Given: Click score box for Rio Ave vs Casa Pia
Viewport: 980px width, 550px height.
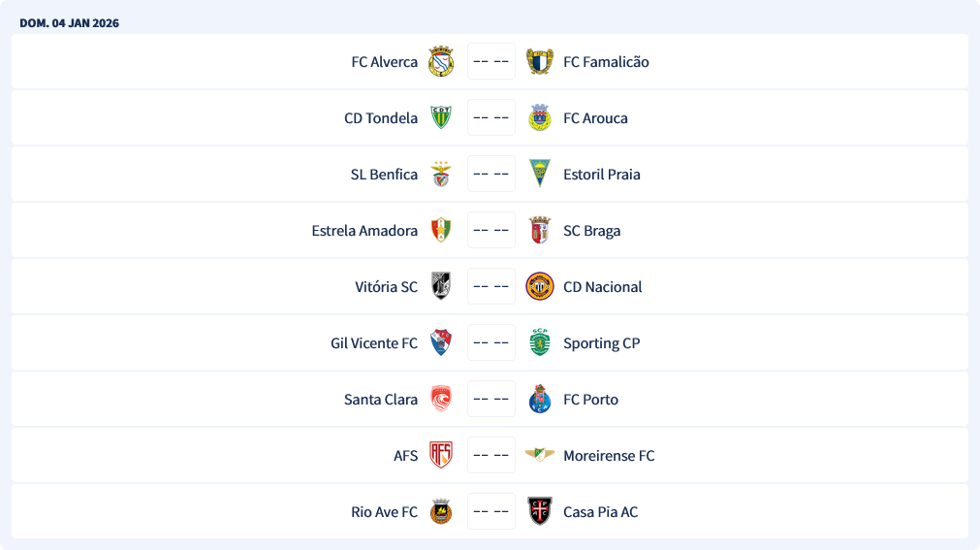Looking at the screenshot, I should click(490, 512).
